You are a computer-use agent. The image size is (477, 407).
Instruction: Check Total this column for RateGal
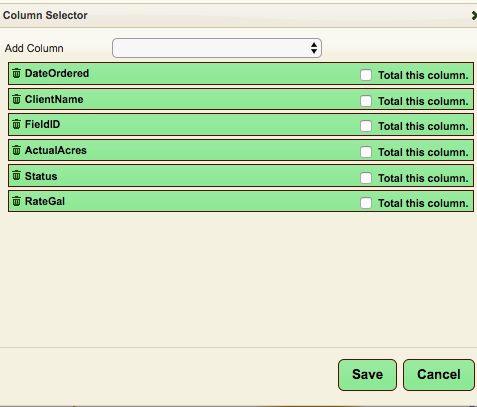[366, 203]
